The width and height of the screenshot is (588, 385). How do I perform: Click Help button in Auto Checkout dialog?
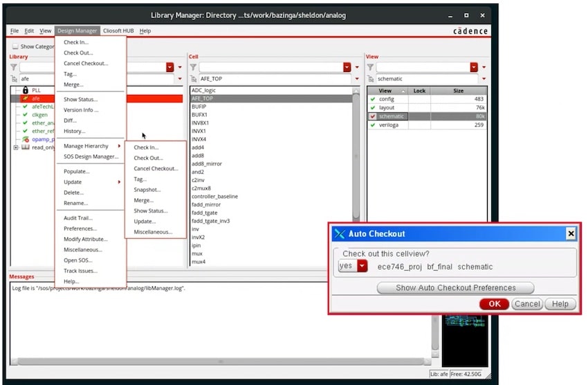tap(560, 303)
